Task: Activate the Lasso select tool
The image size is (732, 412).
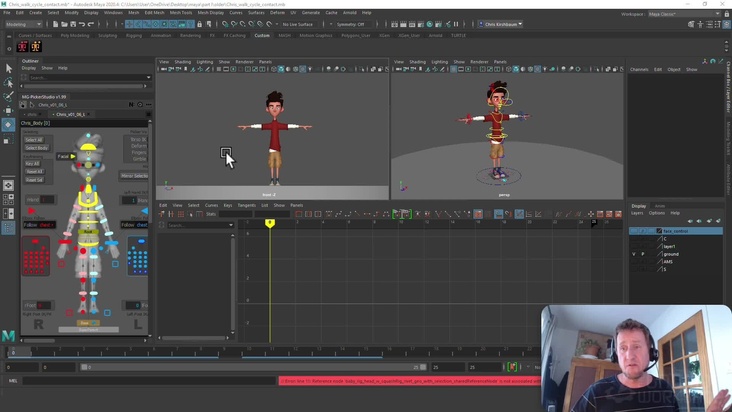Action: (x=9, y=83)
